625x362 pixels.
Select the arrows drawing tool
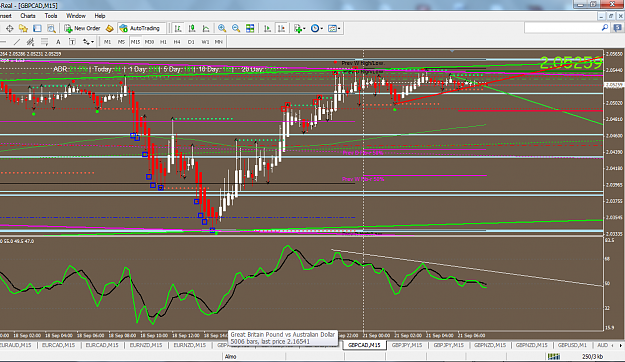point(86,42)
